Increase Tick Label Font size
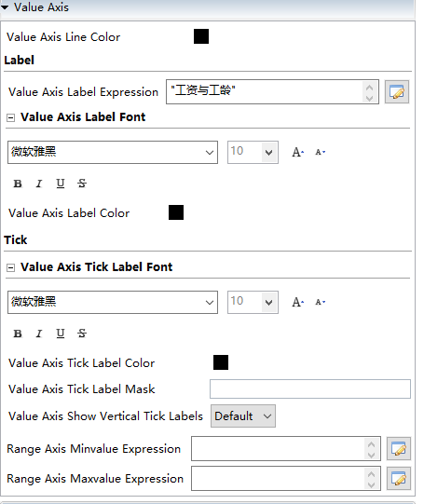This screenshot has width=424, height=504. (x=297, y=302)
